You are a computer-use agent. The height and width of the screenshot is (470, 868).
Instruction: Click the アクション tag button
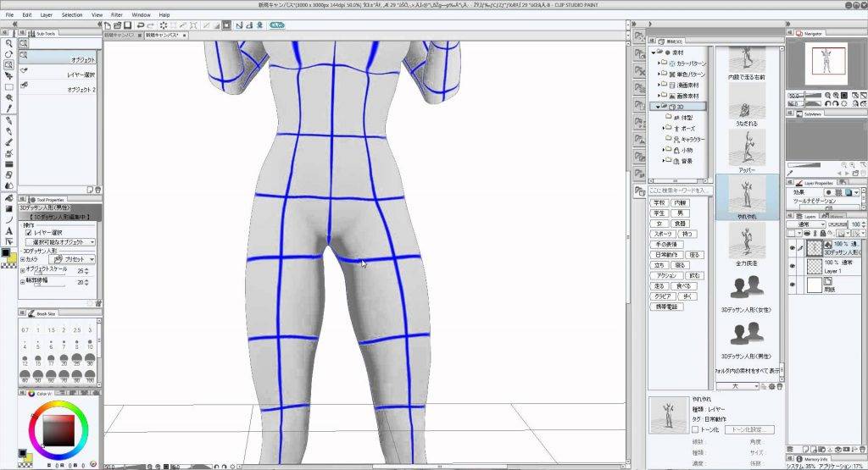[666, 275]
